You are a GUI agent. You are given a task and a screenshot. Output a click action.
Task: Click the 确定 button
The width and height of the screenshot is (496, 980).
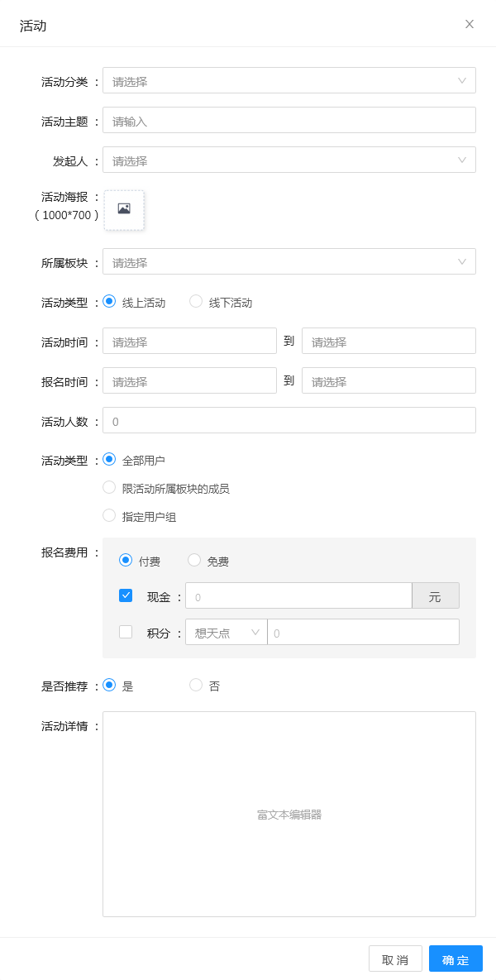pos(456,958)
